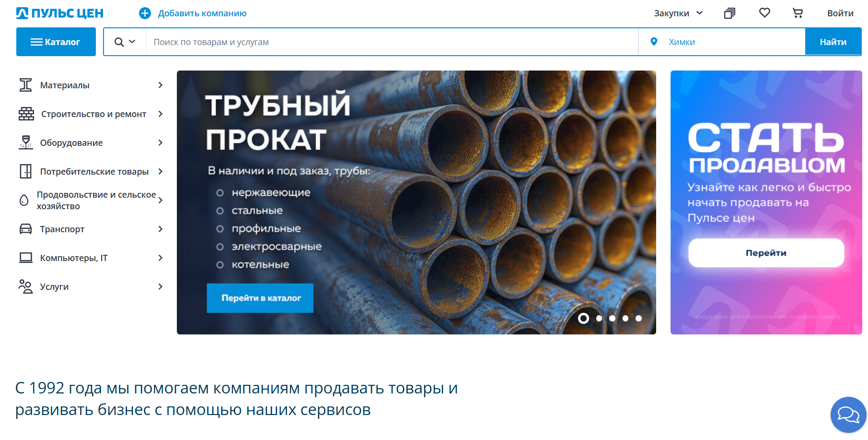Open the search type dropdown

pos(125,42)
